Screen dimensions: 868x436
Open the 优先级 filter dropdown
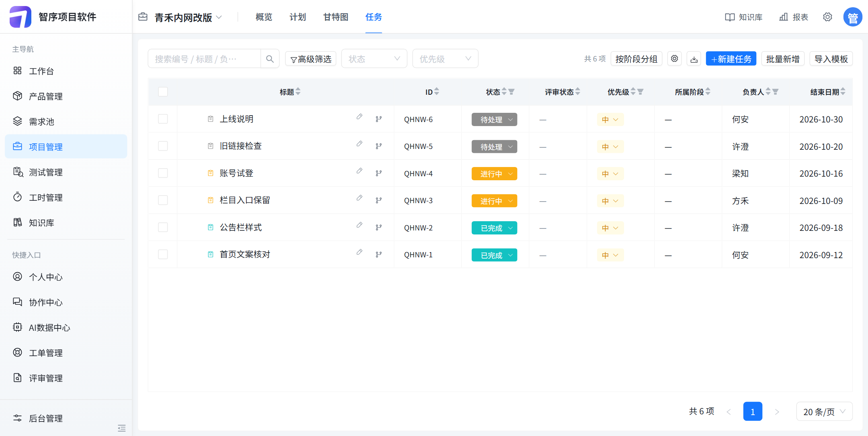pos(445,59)
